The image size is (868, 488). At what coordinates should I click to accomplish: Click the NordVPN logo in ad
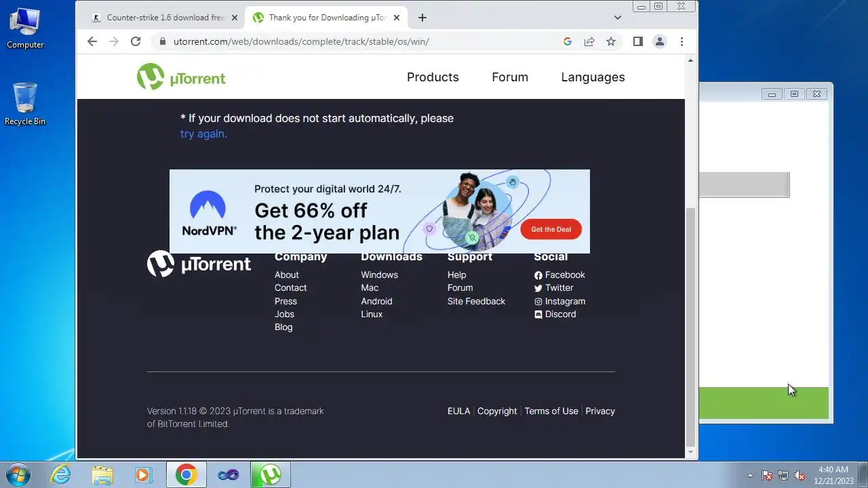(209, 213)
